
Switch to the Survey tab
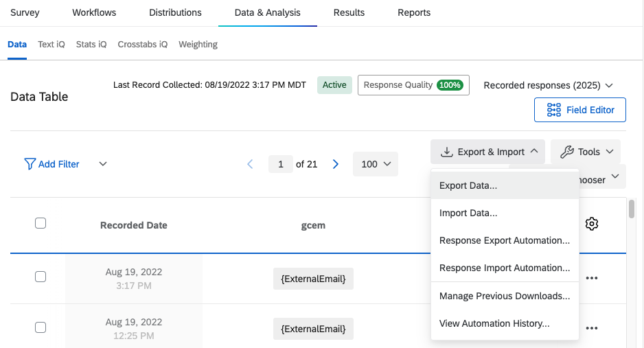(x=25, y=13)
